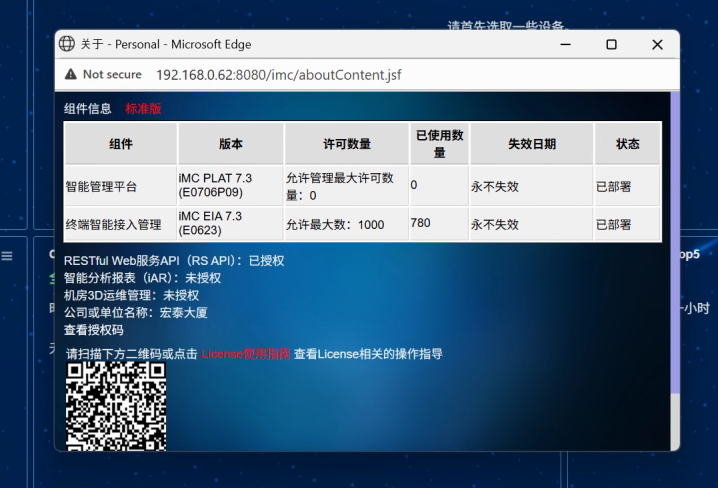
Task: Click the 查看授权码 link
Action: pos(93,329)
